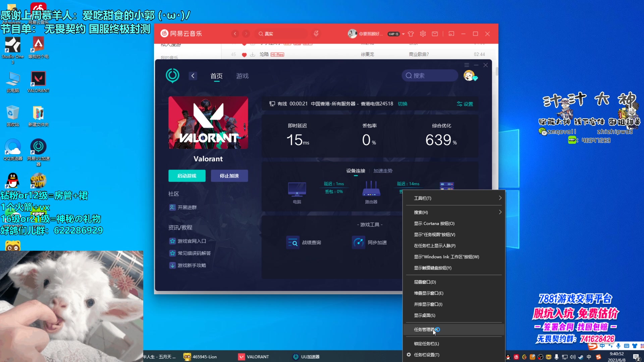Image resolution: width=644 pixels, height=362 pixels.
Task: Click NetEase Music search field
Action: click(282, 34)
